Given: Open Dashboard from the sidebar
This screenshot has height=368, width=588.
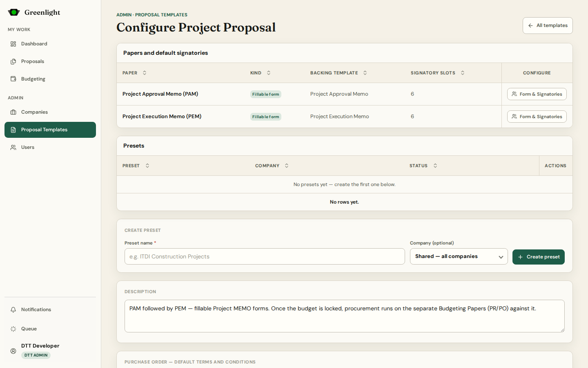Looking at the screenshot, I should [50, 44].
